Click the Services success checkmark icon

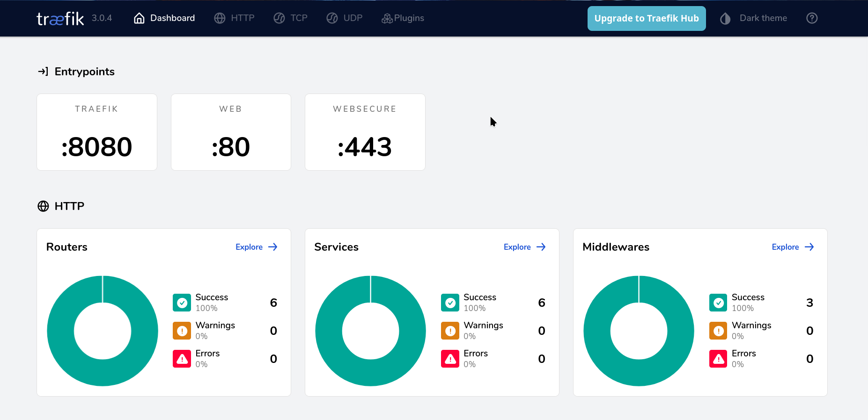(x=450, y=303)
